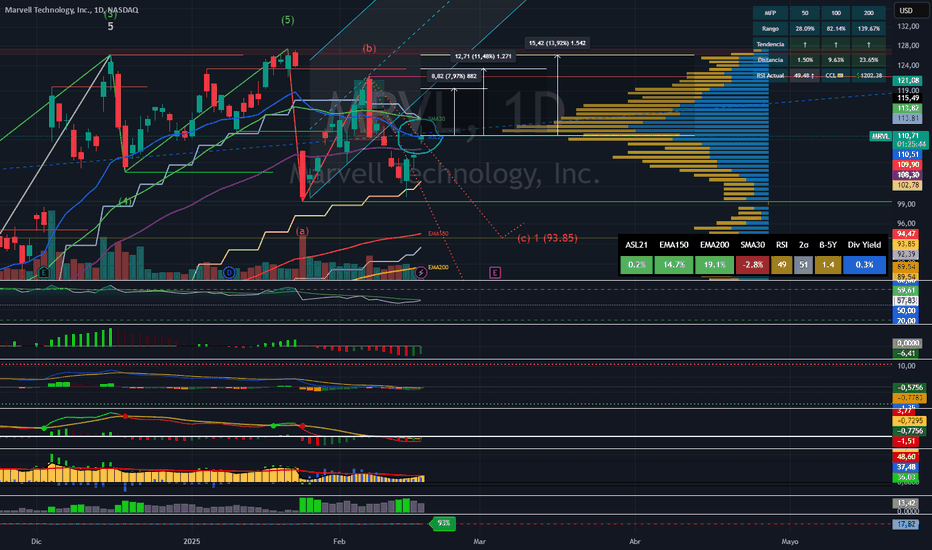Click the EMA150 14.7% green cell
This screenshot has width=932, height=550.
[673, 265]
